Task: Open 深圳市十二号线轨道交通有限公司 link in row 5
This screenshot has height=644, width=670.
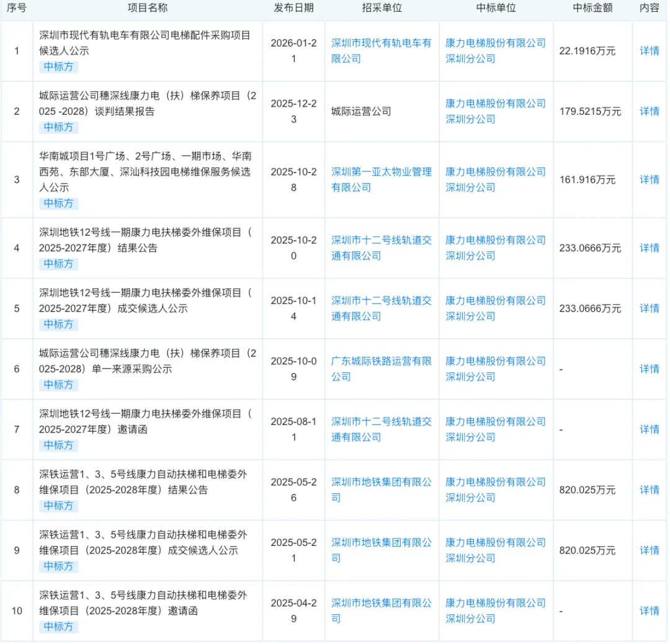Action: click(x=381, y=308)
